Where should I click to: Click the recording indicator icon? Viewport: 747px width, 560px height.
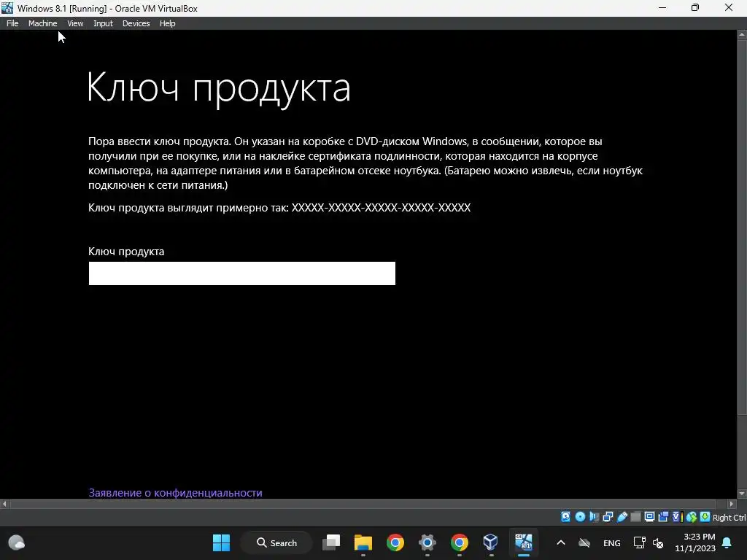coord(663,517)
